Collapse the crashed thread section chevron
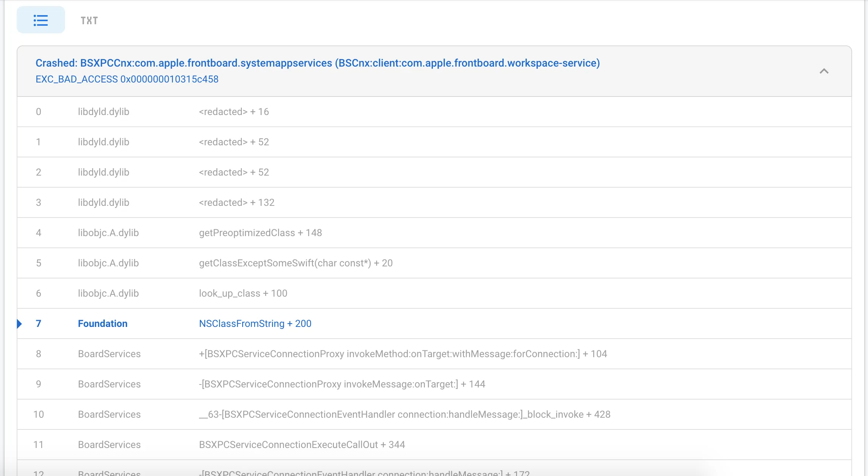This screenshot has width=868, height=476. point(824,71)
